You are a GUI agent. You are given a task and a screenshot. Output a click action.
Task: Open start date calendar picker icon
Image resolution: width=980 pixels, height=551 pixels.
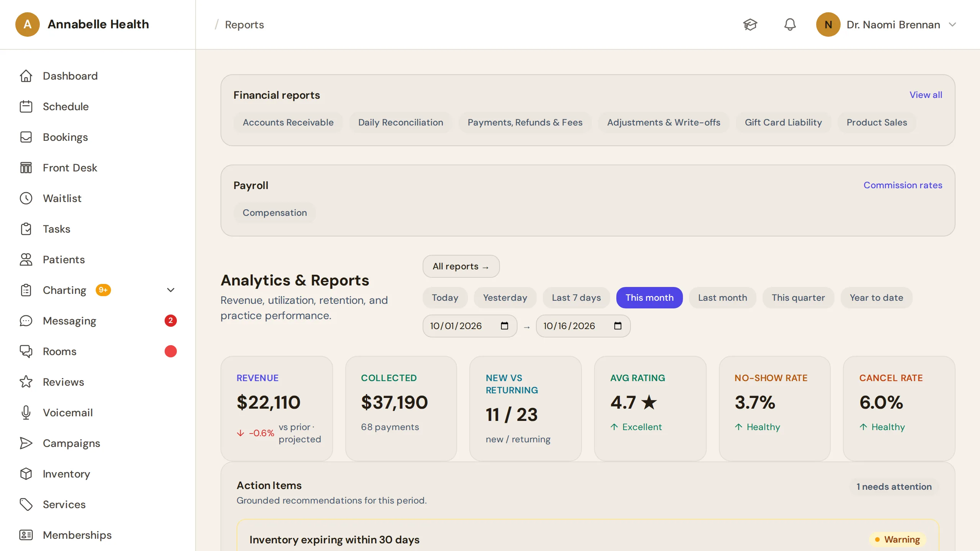click(504, 326)
